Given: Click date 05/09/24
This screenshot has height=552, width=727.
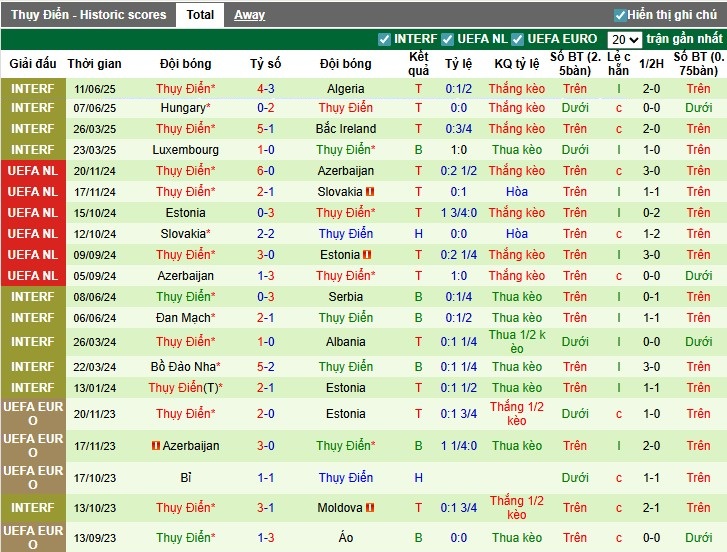Looking at the screenshot, I should [95, 276].
